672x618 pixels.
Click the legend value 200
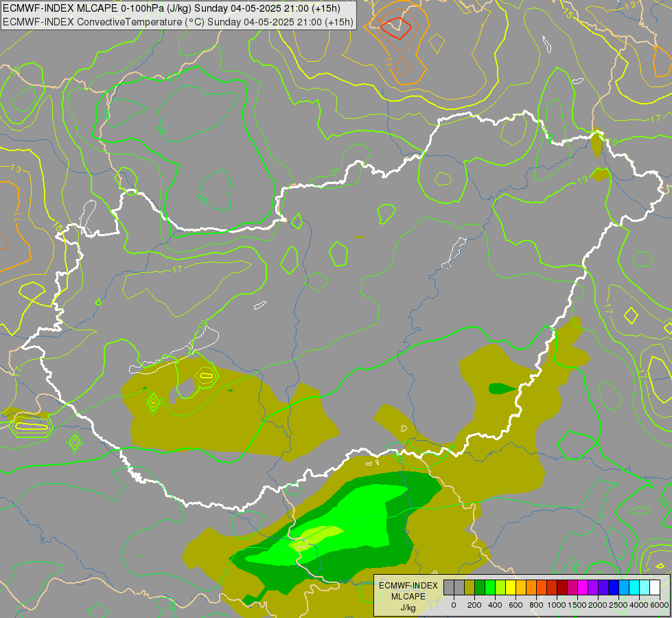coord(474,605)
